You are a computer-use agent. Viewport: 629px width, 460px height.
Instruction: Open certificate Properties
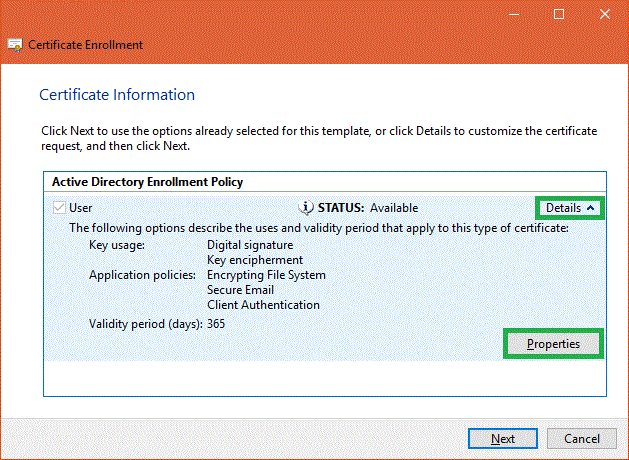point(554,344)
